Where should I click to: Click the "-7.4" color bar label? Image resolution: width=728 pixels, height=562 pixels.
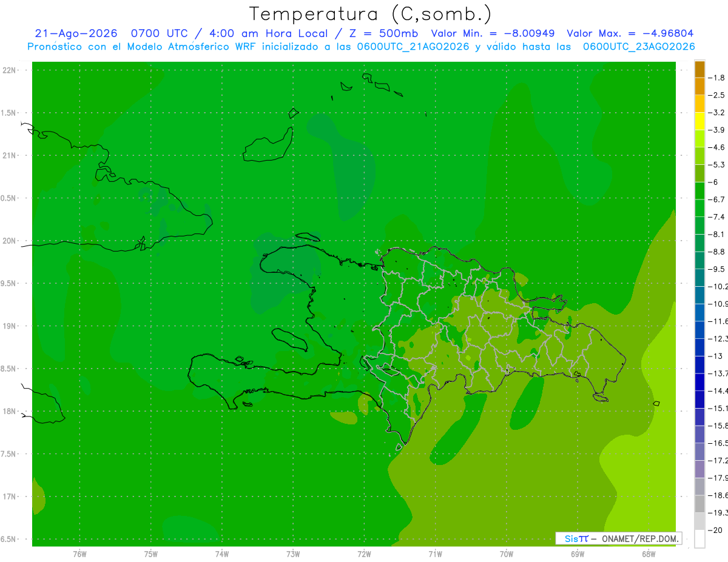(716, 216)
